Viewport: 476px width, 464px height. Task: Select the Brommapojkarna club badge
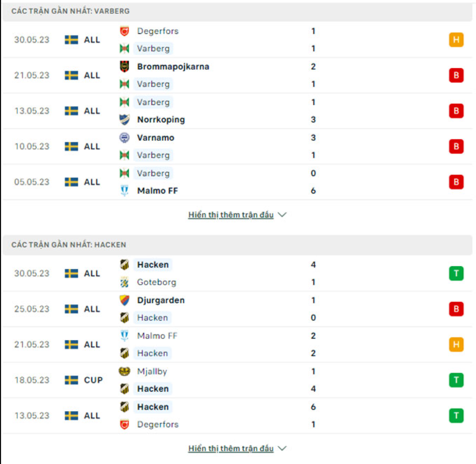[123, 66]
